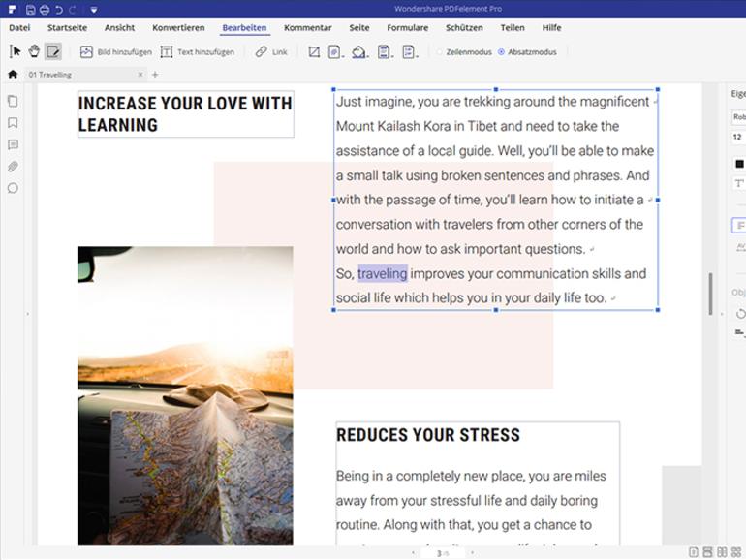Open the search panel circle icon
The width and height of the screenshot is (746, 560).
(13, 188)
